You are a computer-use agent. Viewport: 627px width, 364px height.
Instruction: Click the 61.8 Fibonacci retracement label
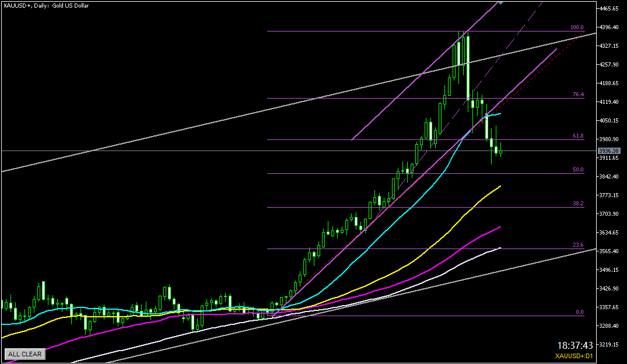pos(578,136)
